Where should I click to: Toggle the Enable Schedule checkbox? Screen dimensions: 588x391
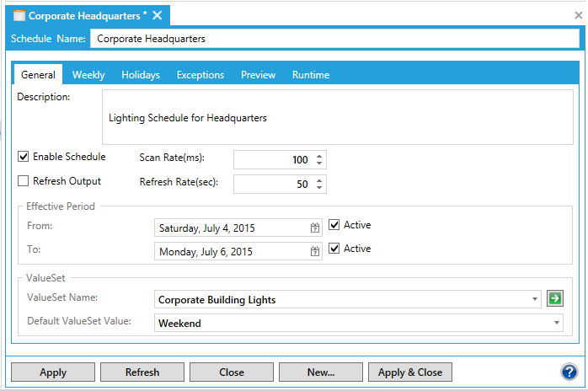(x=24, y=157)
